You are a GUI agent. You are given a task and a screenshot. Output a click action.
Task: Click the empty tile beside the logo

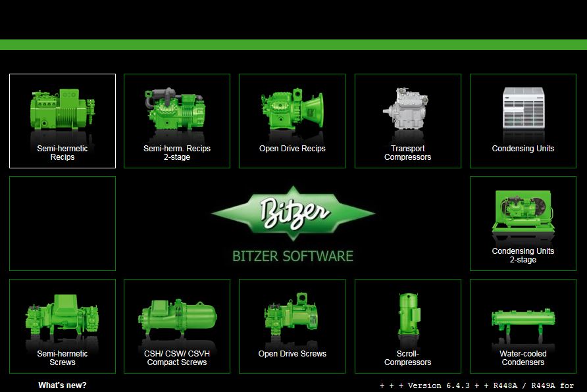tap(62, 223)
